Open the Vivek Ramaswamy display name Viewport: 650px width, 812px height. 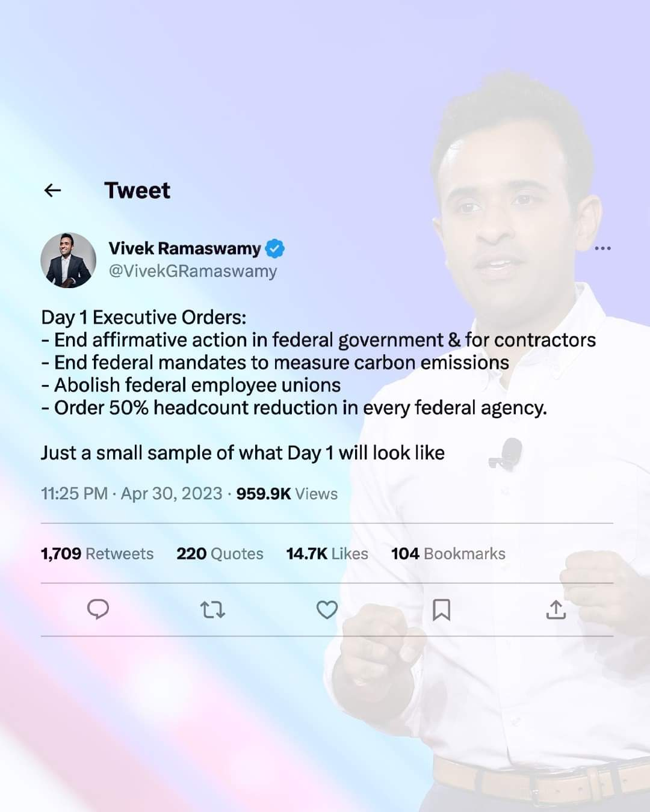click(185, 248)
